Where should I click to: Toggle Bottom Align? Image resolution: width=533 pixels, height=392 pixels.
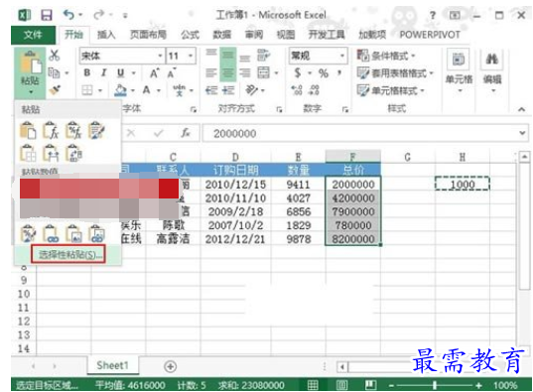pos(245,59)
